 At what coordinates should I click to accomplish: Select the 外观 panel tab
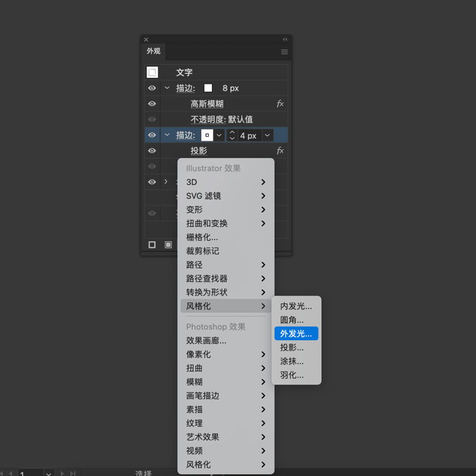(x=154, y=51)
